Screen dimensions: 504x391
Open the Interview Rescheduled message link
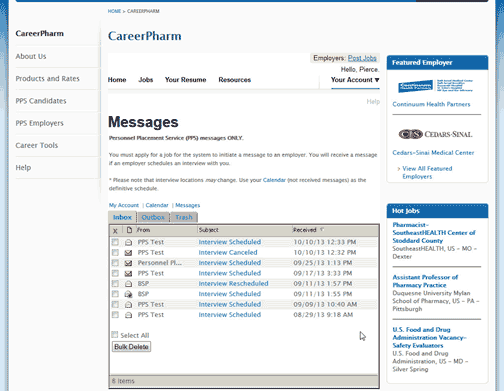click(x=233, y=284)
